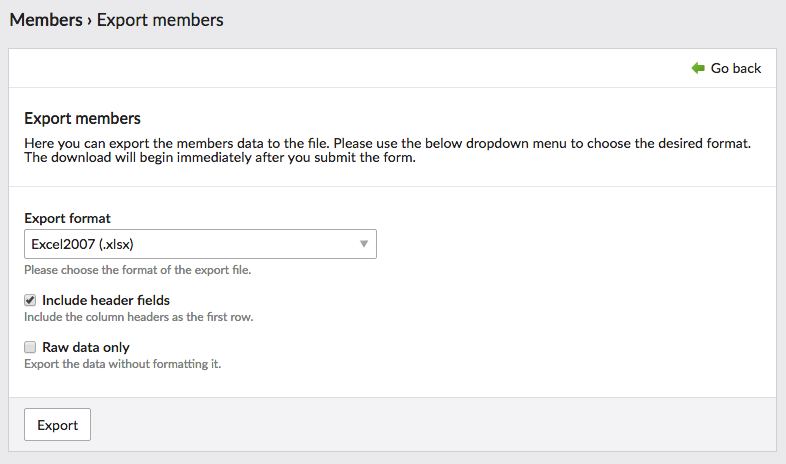The height and width of the screenshot is (464, 786).
Task: Follow the Go back link
Action: point(726,68)
